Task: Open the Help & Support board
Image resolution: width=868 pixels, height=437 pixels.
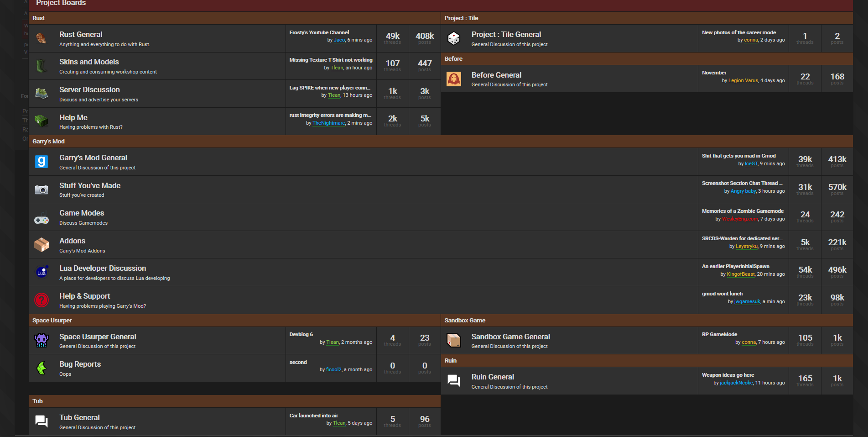Action: [84, 296]
